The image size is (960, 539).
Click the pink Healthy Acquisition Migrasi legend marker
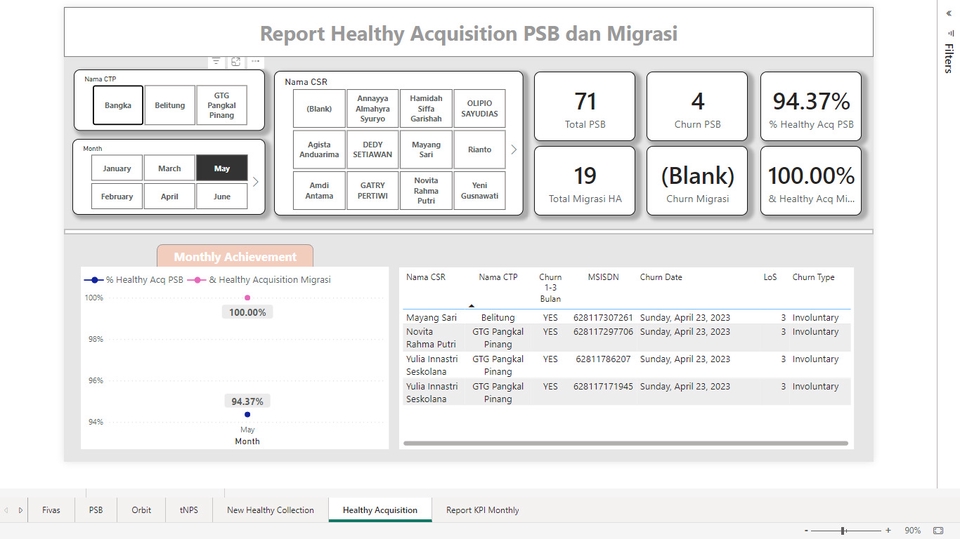pos(197,280)
